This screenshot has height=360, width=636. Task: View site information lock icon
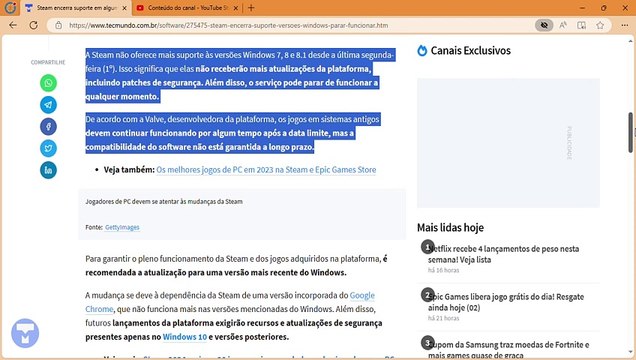(x=59, y=25)
